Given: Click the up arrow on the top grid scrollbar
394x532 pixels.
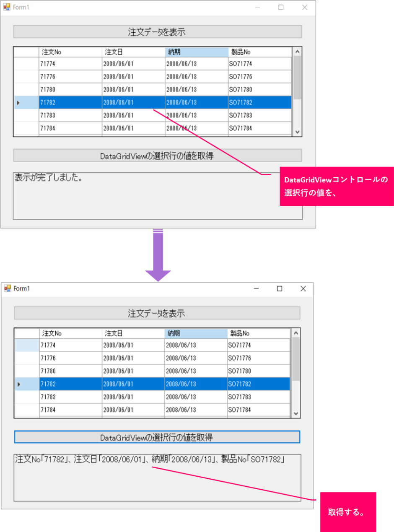Looking at the screenshot, I should point(297,51).
